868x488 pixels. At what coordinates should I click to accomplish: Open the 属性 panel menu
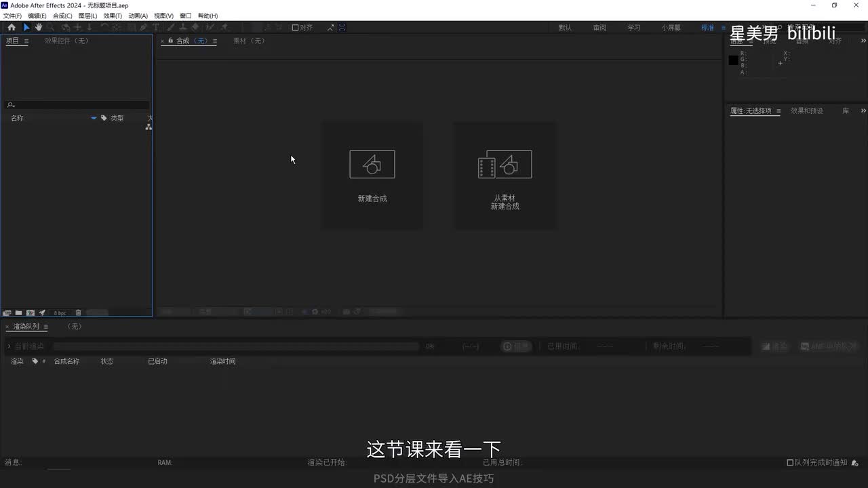(x=778, y=111)
